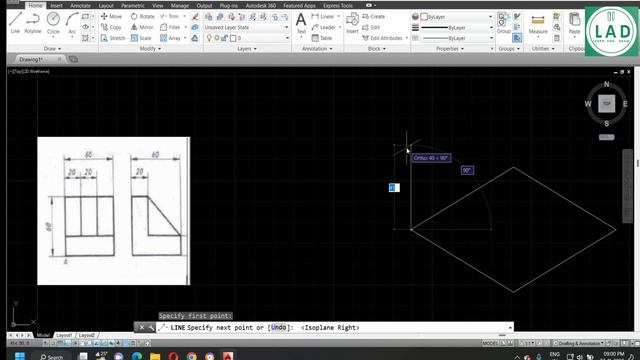
Task: Click the new drawing tab button
Action: [73, 59]
